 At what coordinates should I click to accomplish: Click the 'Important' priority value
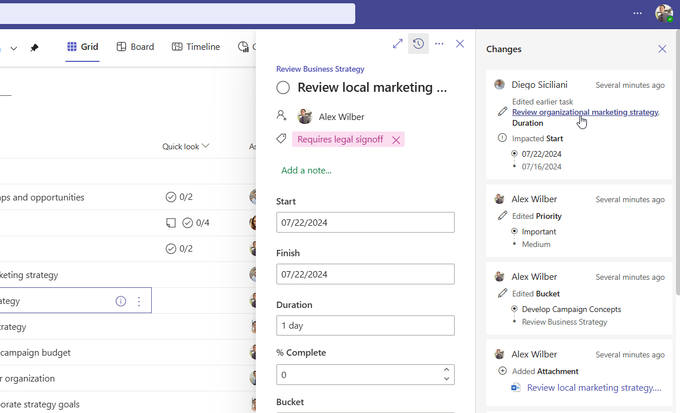pyautogui.click(x=539, y=232)
